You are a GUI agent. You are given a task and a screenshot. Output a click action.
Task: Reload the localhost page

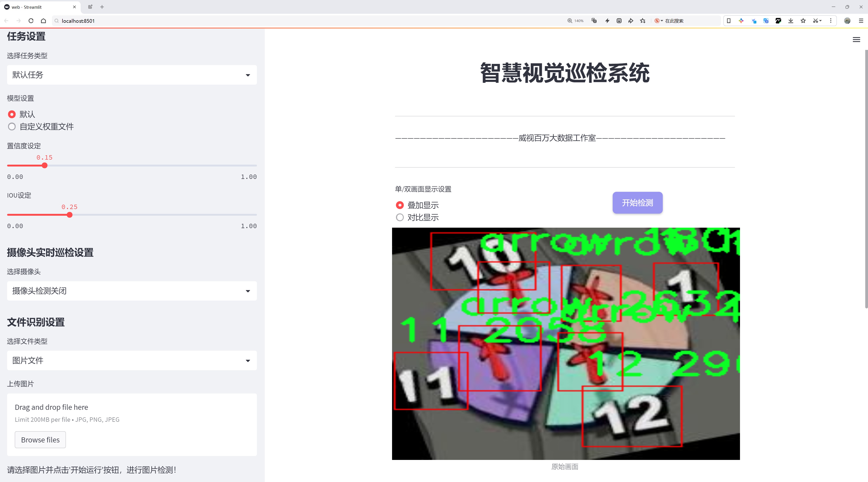(31, 20)
